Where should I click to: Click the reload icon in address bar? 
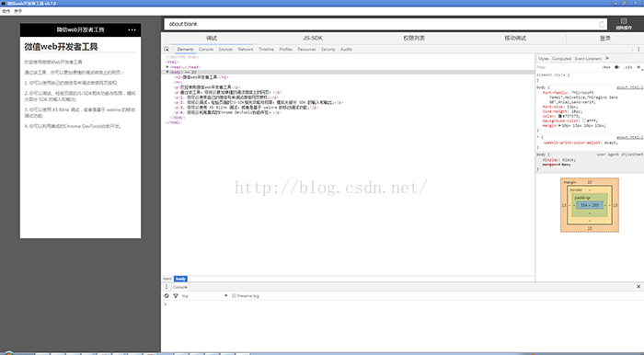pos(602,24)
